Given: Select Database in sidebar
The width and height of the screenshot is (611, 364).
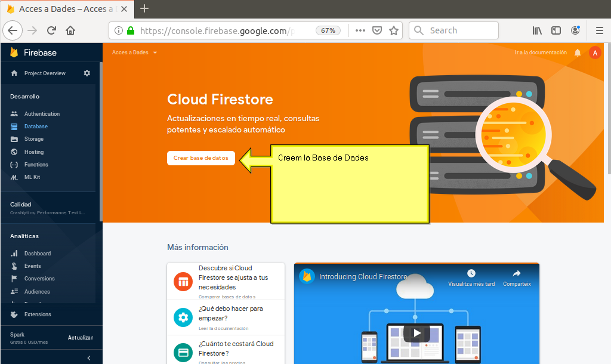Looking at the screenshot, I should pos(36,127).
